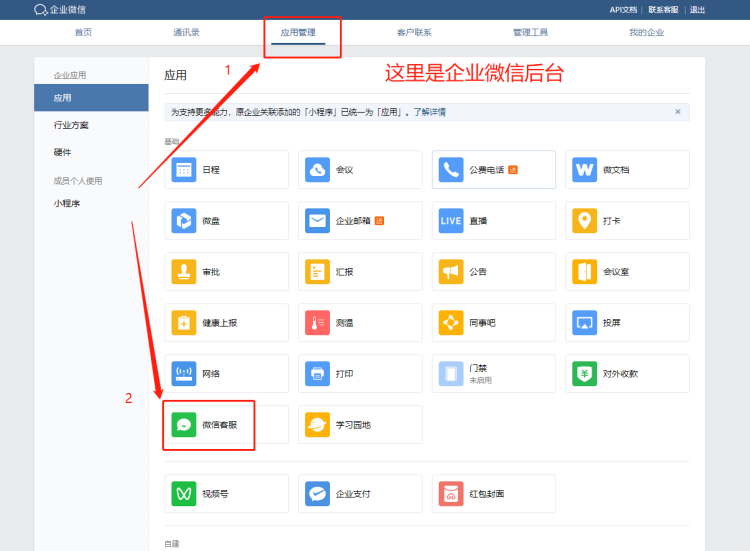Open the 视频号 channels app icon
Screen dimensions: 750x551
point(184,494)
